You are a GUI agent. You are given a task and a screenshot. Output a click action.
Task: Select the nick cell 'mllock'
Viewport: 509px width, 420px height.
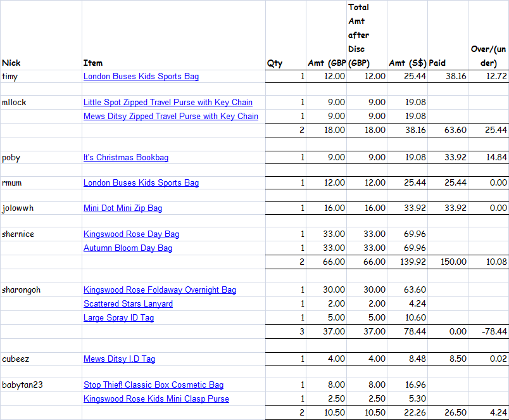pos(41,103)
